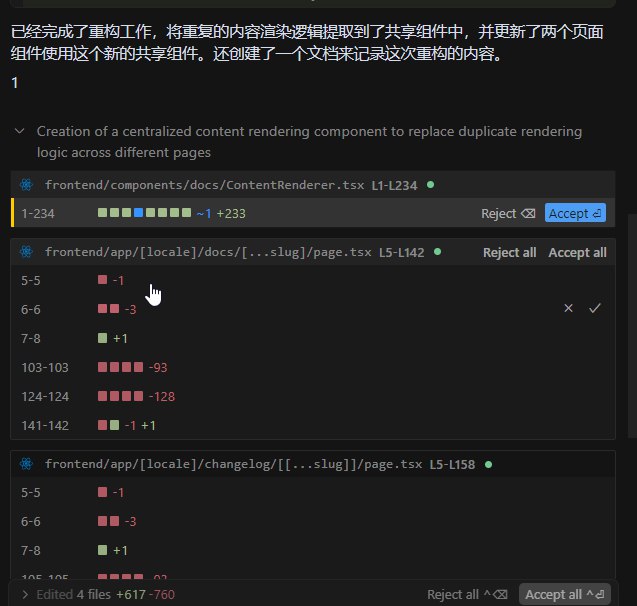This screenshot has height=606, width=637.
Task: Select the 103-103 hunk with -93
Action: [x=313, y=367]
